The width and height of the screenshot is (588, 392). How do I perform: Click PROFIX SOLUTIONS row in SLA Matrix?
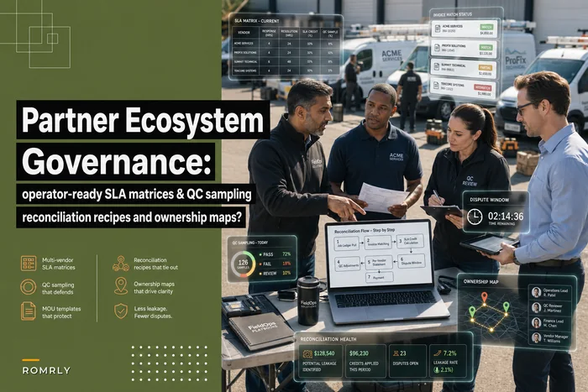[x=286, y=53]
